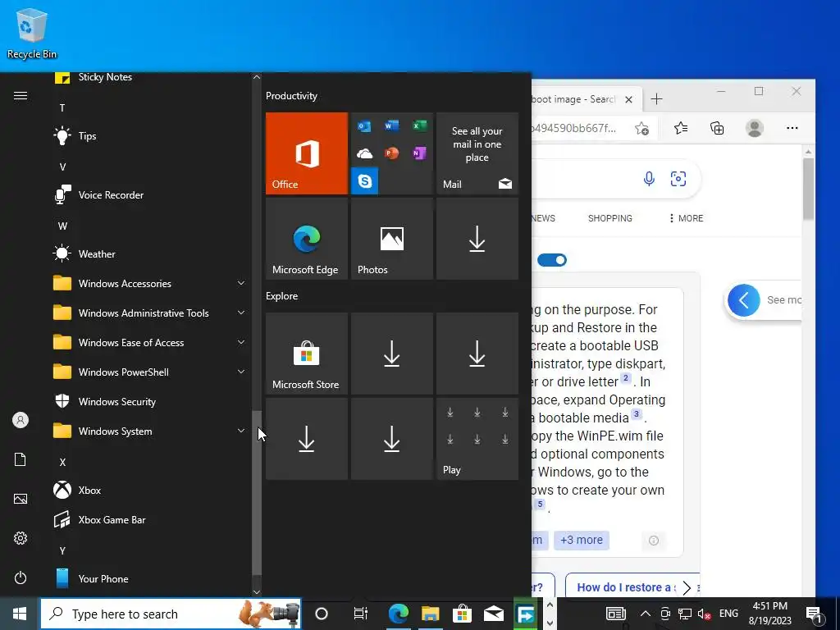This screenshot has height=630, width=840.
Task: Open Skype from the Office apps tile
Action: click(365, 181)
